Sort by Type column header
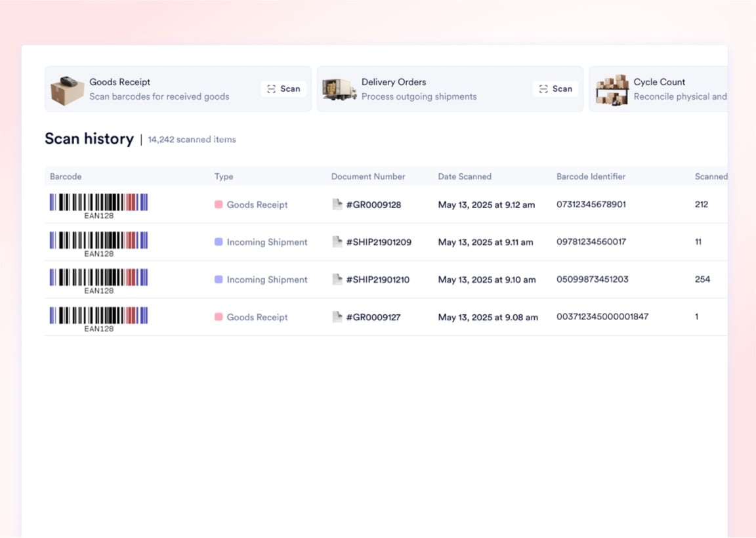756x538 pixels. pyautogui.click(x=224, y=176)
